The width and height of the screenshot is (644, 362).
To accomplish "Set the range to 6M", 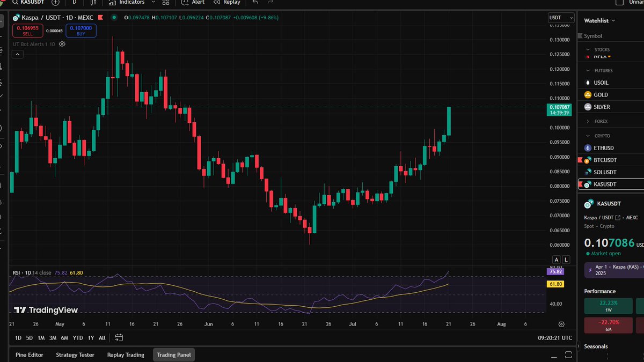I will click(64, 338).
